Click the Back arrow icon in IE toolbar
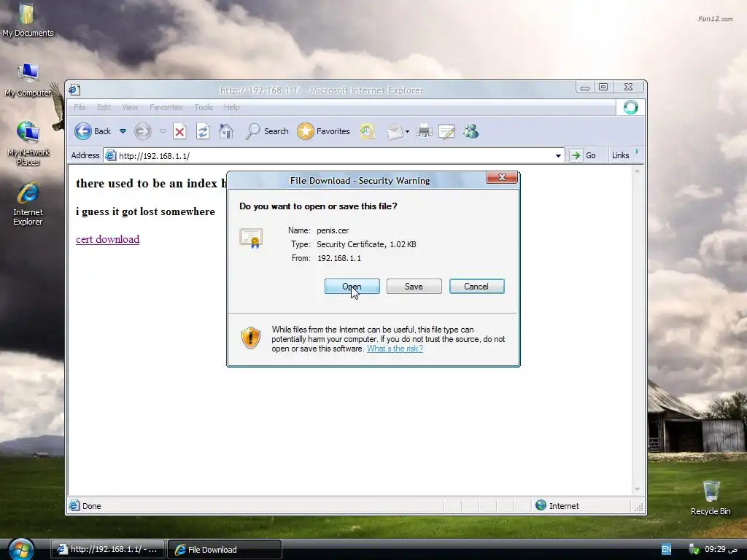 tap(83, 131)
